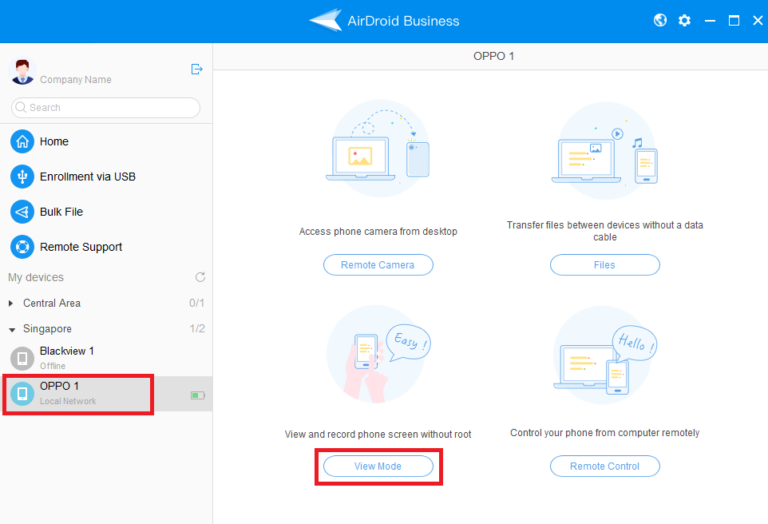768x524 pixels.
Task: Minimize the AirDroid Business window
Action: point(710,21)
